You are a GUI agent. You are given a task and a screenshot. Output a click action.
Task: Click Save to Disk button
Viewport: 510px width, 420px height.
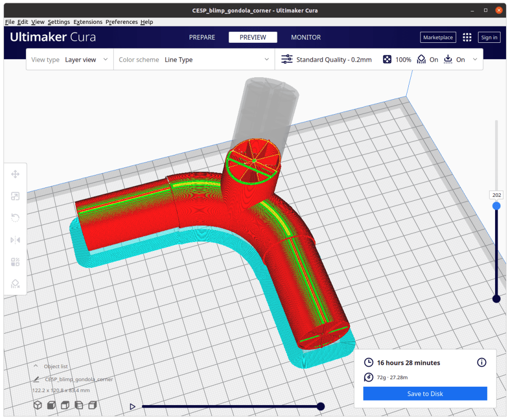pos(425,394)
